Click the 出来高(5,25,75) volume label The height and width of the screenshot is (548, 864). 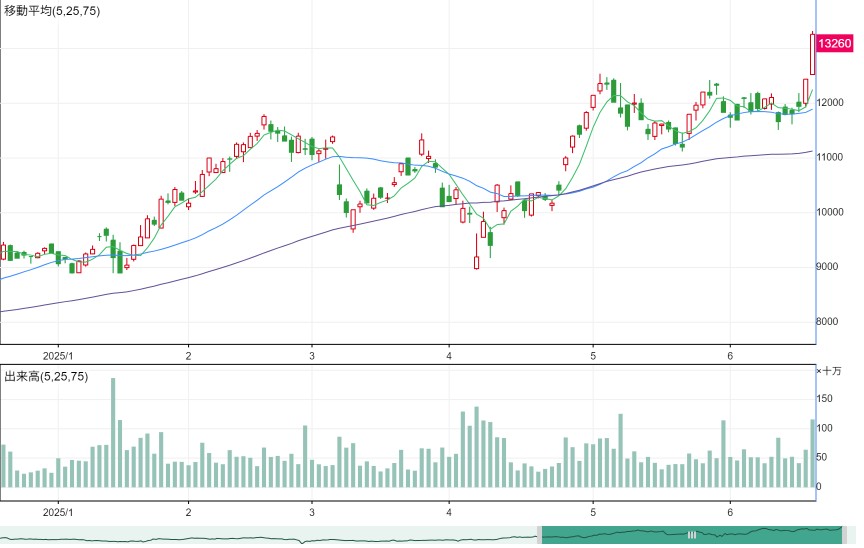(x=46, y=376)
